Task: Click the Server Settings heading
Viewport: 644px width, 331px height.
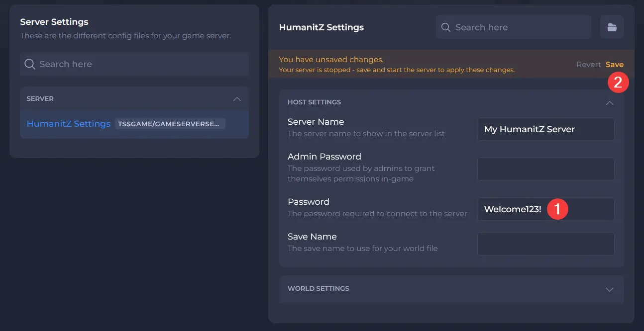Action: (54, 22)
